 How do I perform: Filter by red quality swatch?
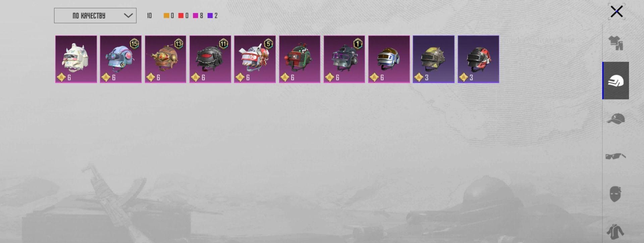(x=181, y=16)
